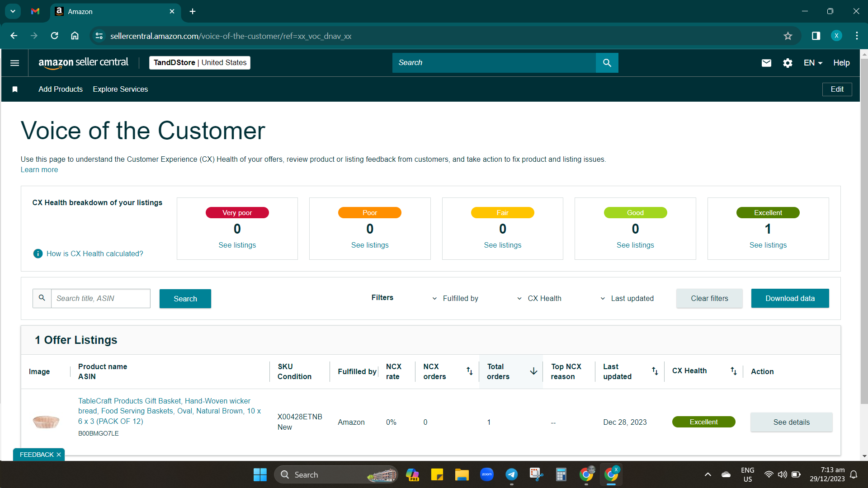The width and height of the screenshot is (868, 488).
Task: Open the EN language dropdown
Action: point(813,63)
